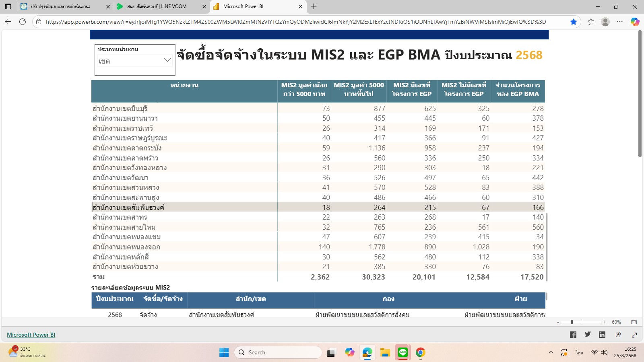The width and height of the screenshot is (644, 362).
Task: Select the row สำนักงานเขตห้วยขวาง
Action: click(x=318, y=267)
